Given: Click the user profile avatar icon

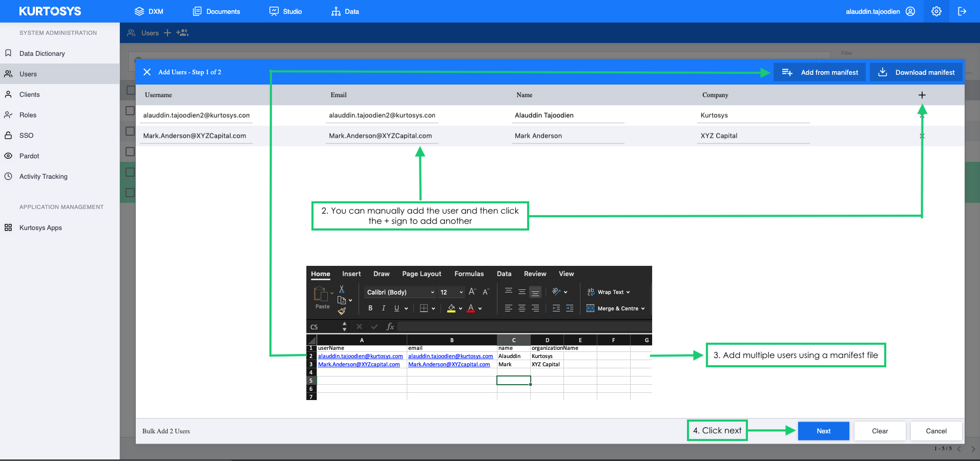Looking at the screenshot, I should coord(910,11).
